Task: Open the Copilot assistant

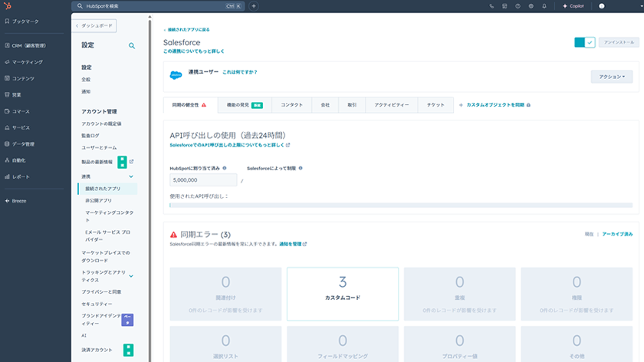Action: point(573,6)
